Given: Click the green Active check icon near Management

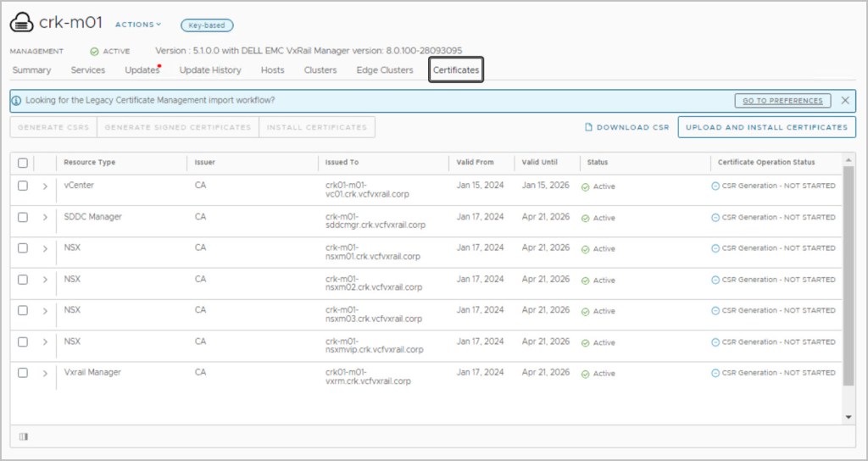Looking at the screenshot, I should pyautogui.click(x=94, y=51).
